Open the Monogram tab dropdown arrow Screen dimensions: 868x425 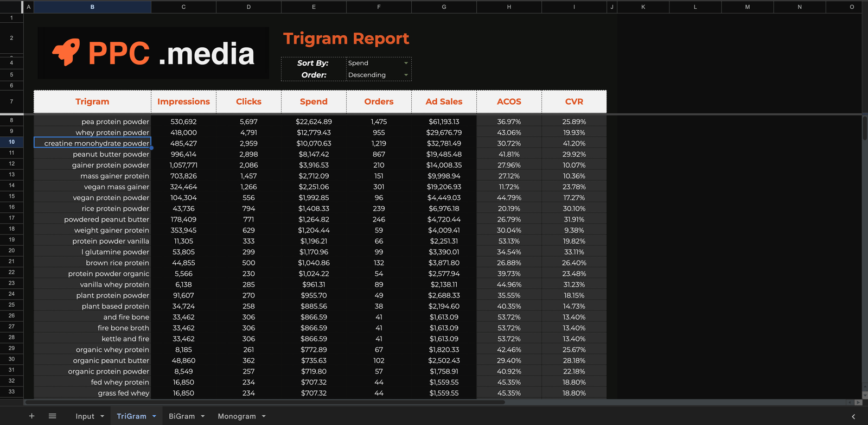(x=264, y=416)
